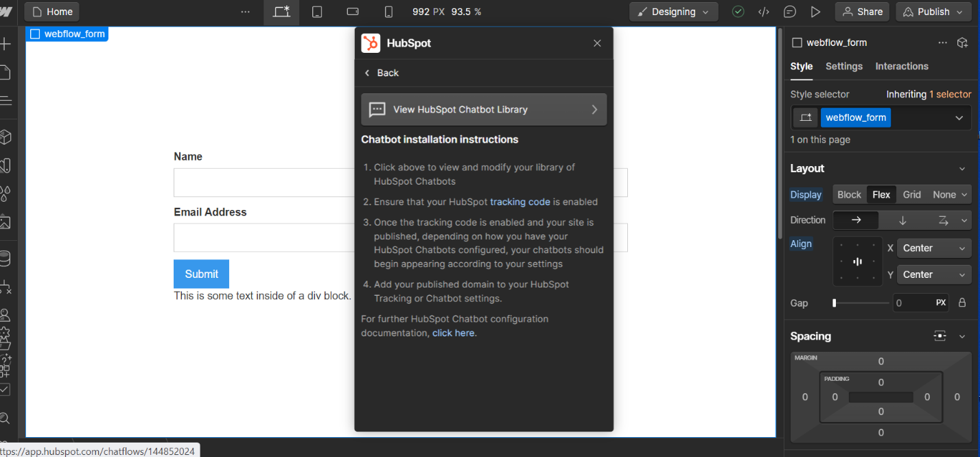The image size is (980, 457).
Task: Go Back in the HubSpot panel
Action: click(x=382, y=73)
